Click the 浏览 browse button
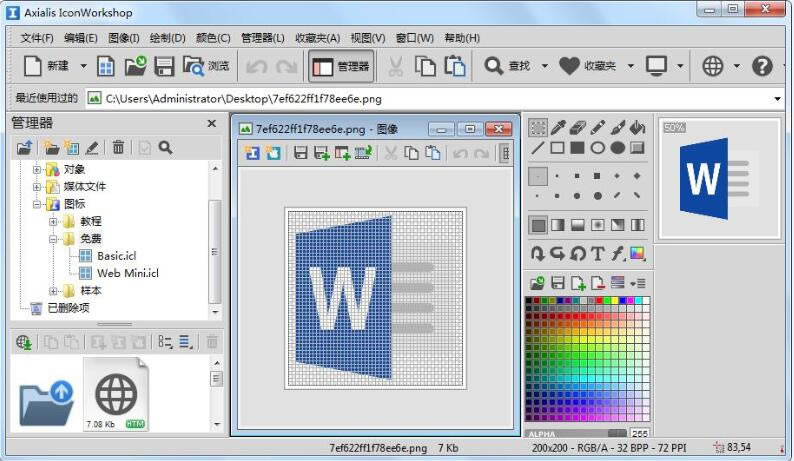This screenshot has width=794, height=461. (206, 66)
